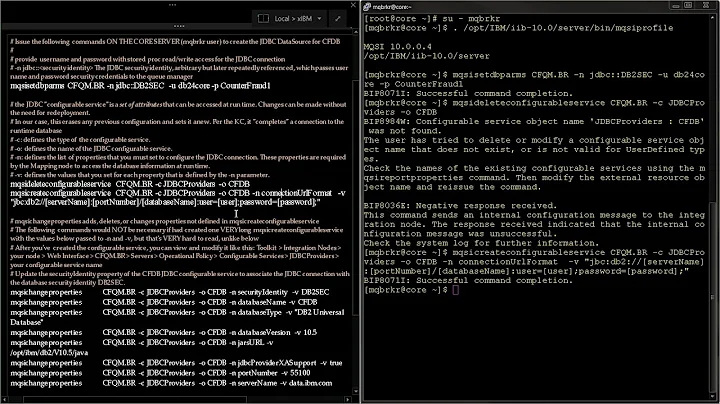
Task: Click the four-dot grip handle above the note
Action: coord(179,26)
